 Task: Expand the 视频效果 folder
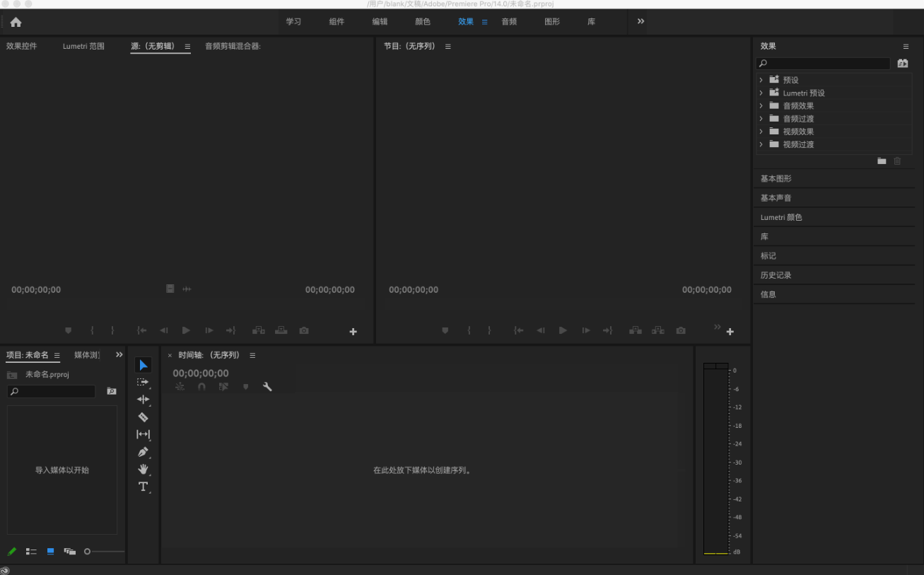click(x=762, y=131)
